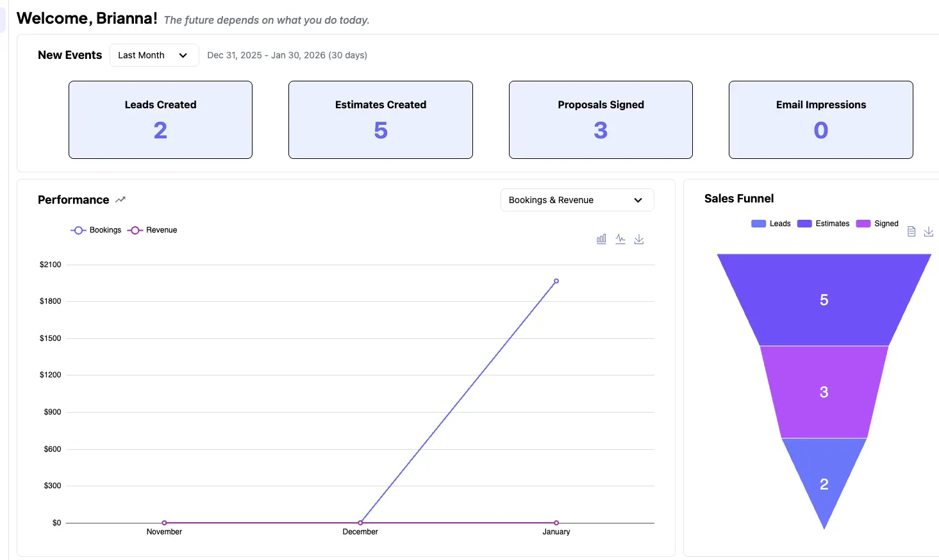The width and height of the screenshot is (939, 560).
Task: Switch Performance chart to line view
Action: [620, 239]
